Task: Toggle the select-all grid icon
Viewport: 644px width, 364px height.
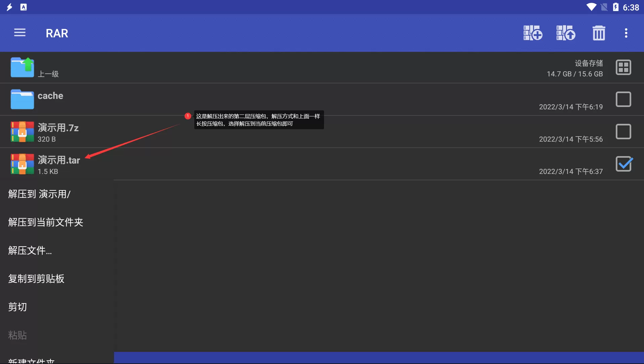Action: (x=623, y=67)
